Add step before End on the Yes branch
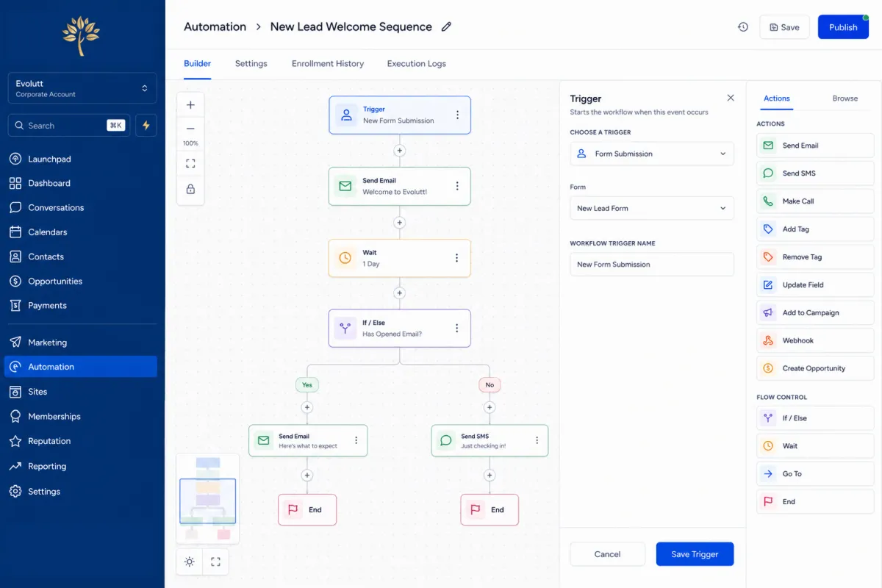The height and width of the screenshot is (588, 882). click(x=307, y=476)
